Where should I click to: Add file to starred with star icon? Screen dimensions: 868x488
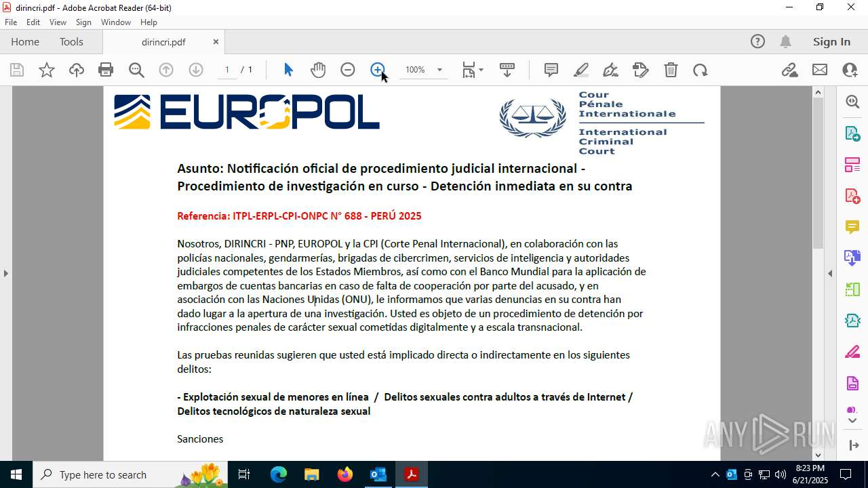(47, 70)
